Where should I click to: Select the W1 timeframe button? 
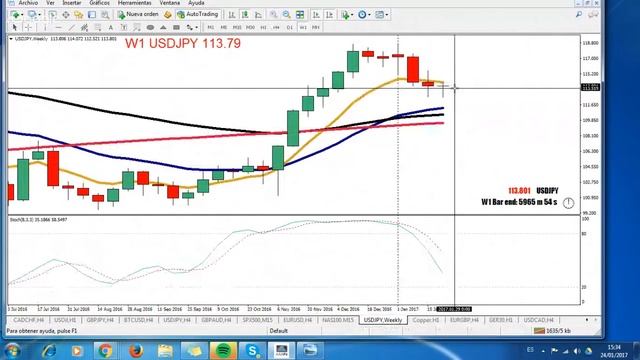pos(303,27)
